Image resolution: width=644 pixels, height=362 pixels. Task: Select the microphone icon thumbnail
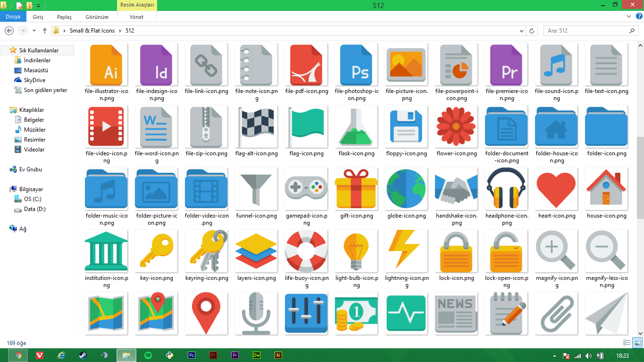tap(256, 313)
